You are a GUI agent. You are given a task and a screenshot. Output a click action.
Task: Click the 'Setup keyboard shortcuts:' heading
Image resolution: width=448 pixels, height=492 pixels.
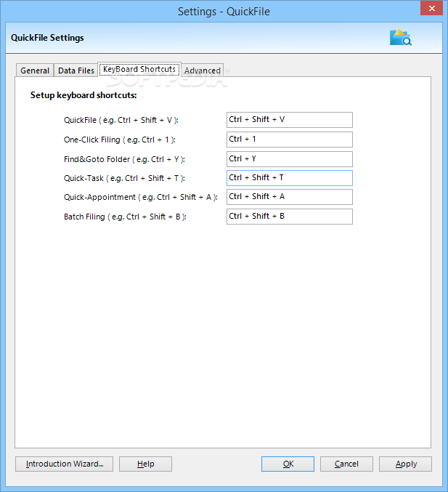point(84,95)
